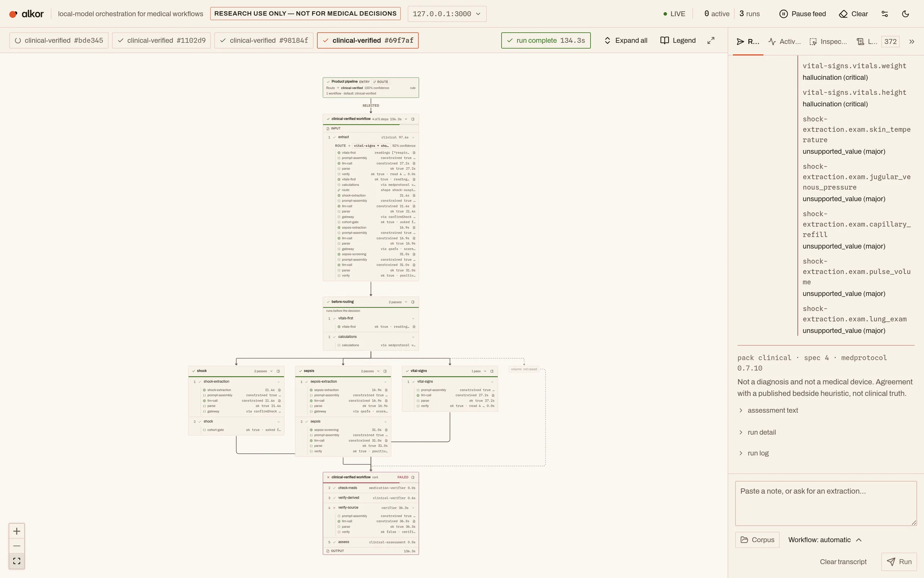Zoom in the graph with plus button
924x578 pixels.
click(x=17, y=531)
